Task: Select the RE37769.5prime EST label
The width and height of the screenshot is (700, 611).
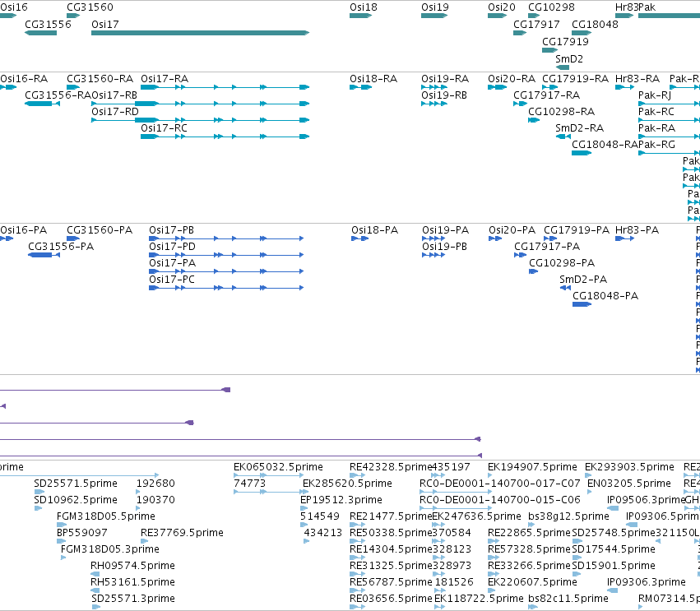Action: pyautogui.click(x=182, y=533)
